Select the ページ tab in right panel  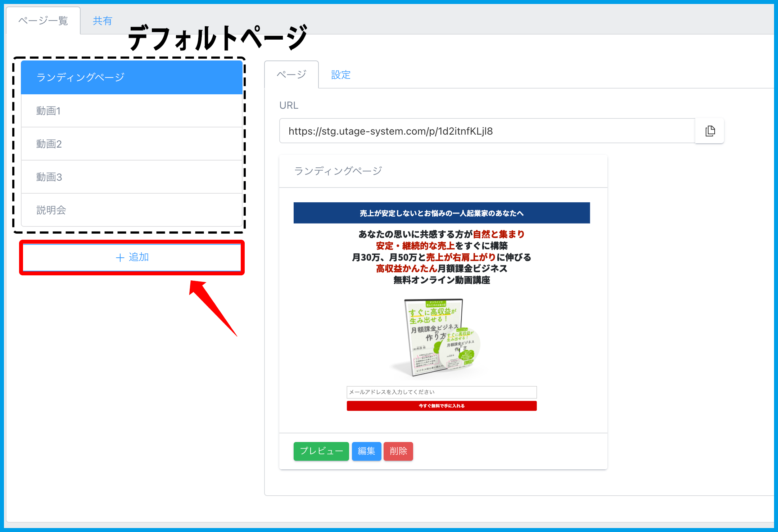[291, 75]
